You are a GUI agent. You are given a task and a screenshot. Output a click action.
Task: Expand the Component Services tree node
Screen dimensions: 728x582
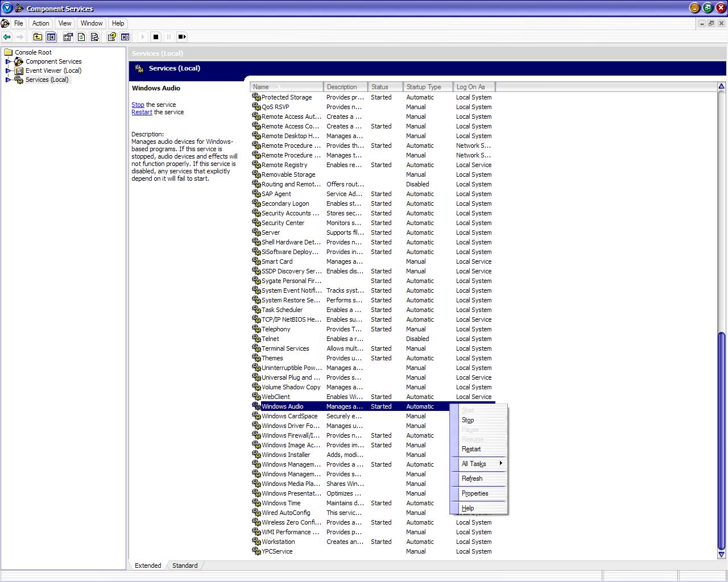(9, 61)
